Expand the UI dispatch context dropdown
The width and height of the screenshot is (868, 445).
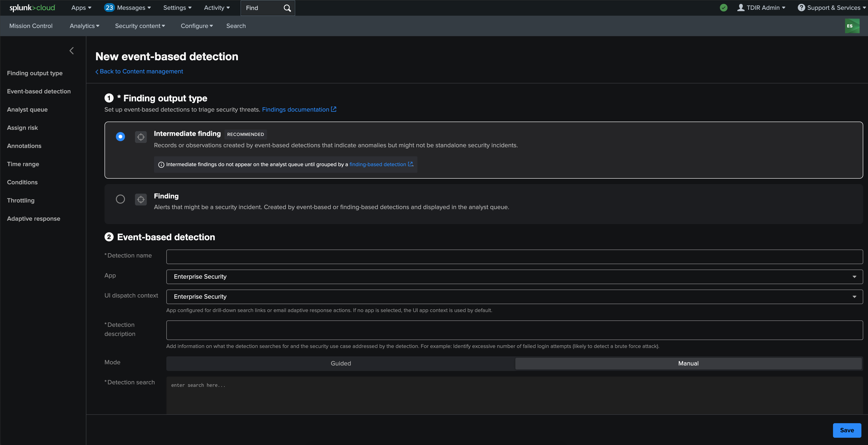[x=514, y=297]
